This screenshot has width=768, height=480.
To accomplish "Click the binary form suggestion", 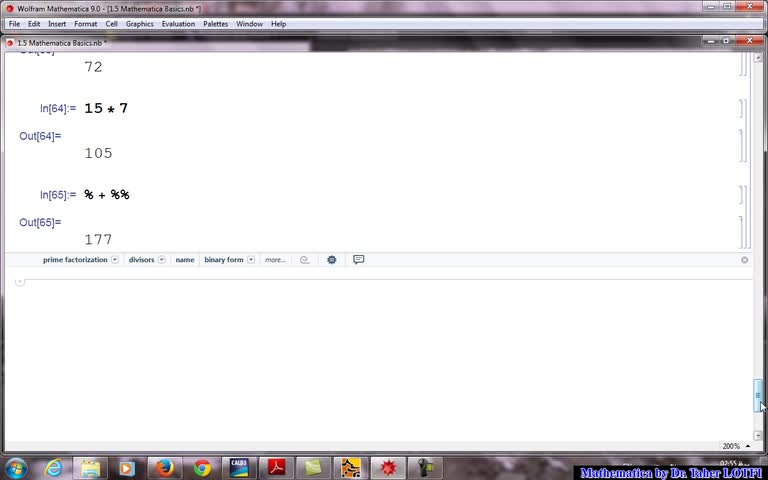I will pyautogui.click(x=224, y=260).
